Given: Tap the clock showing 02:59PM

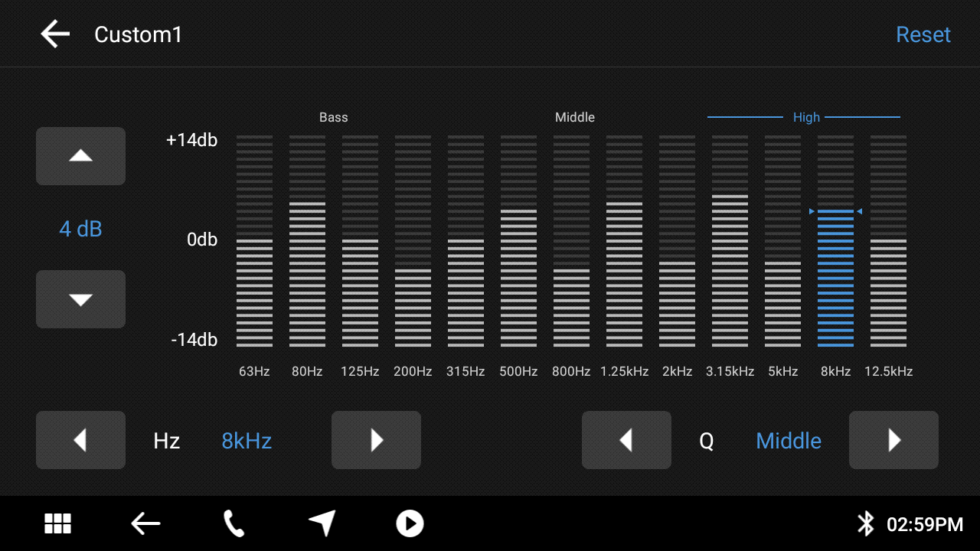Looking at the screenshot, I should click(x=924, y=524).
